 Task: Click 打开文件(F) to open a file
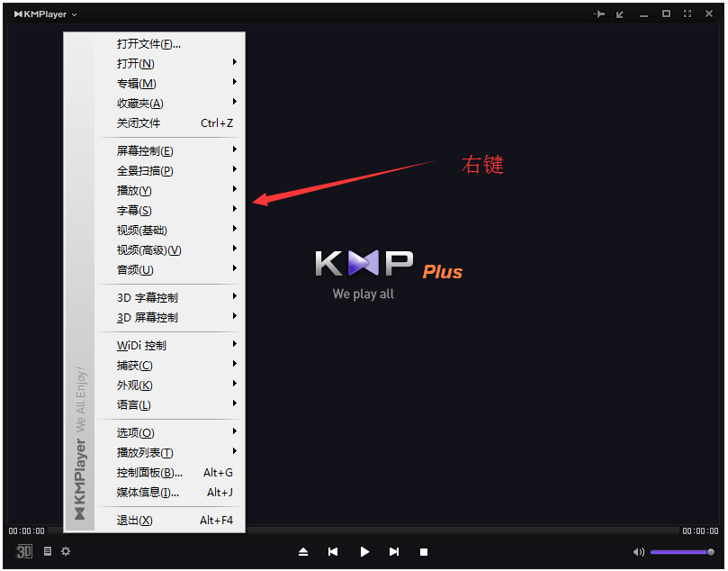point(149,43)
